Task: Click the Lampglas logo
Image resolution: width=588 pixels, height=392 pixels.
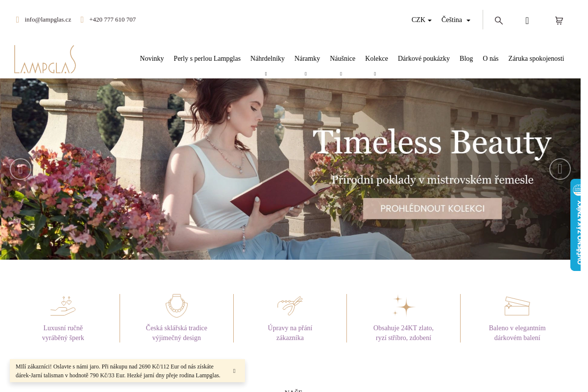Action: [x=45, y=59]
